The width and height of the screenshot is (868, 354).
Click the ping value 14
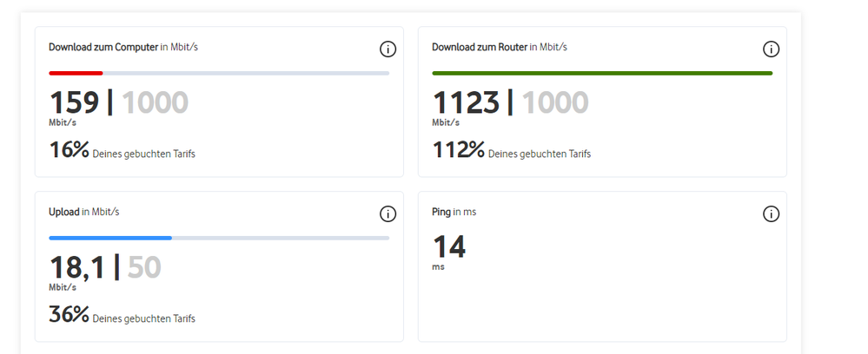click(449, 246)
